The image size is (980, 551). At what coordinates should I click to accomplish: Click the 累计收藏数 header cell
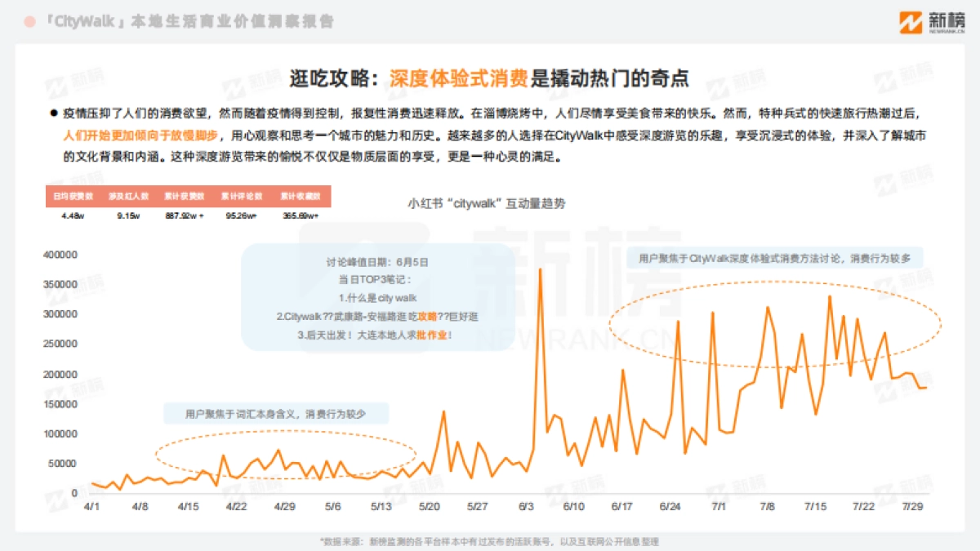coord(299,197)
